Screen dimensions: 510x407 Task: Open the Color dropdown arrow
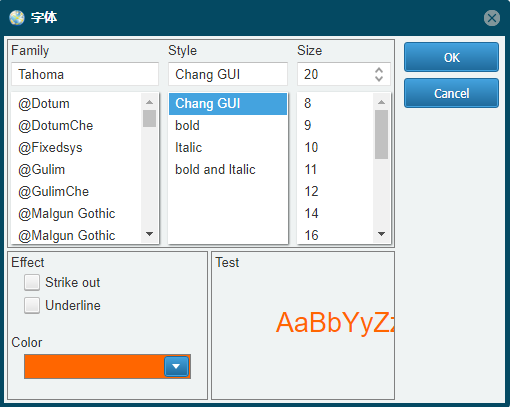coord(176,367)
